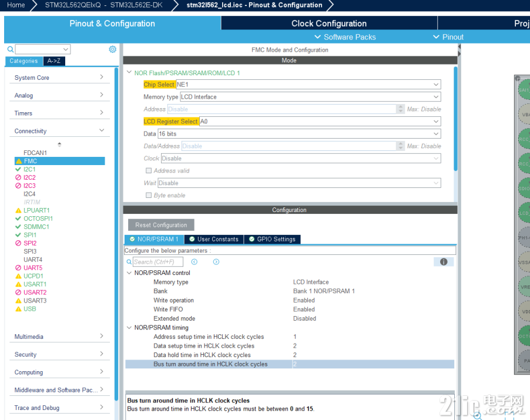Open the Data 16 bits dropdown
Image resolution: width=530 pixels, height=420 pixels.
click(x=299, y=134)
